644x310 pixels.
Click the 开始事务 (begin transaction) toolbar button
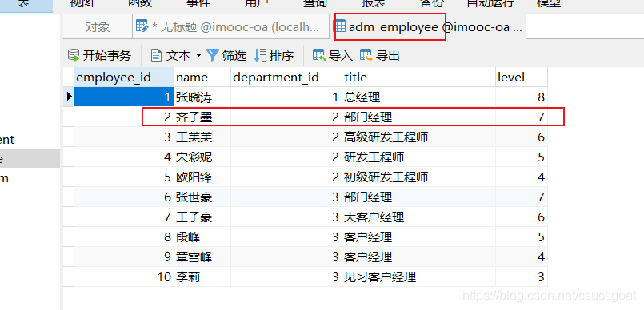click(x=99, y=55)
